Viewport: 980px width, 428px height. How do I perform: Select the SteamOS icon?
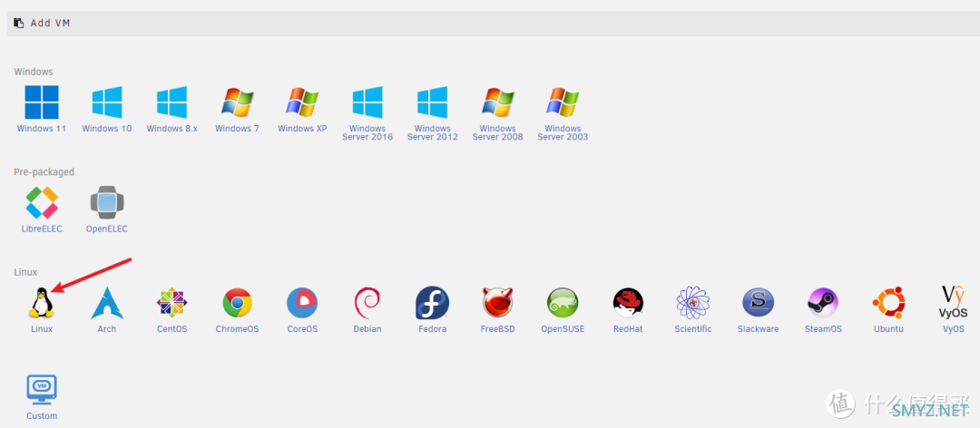823,303
